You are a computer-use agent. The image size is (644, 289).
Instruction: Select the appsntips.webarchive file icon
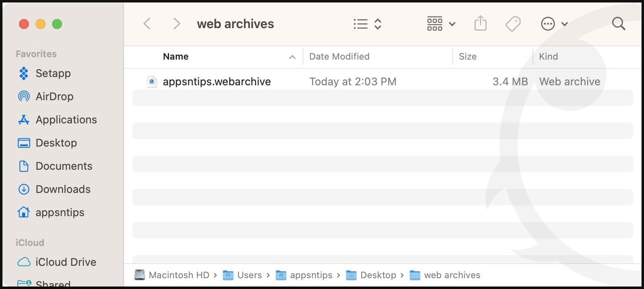coord(152,82)
